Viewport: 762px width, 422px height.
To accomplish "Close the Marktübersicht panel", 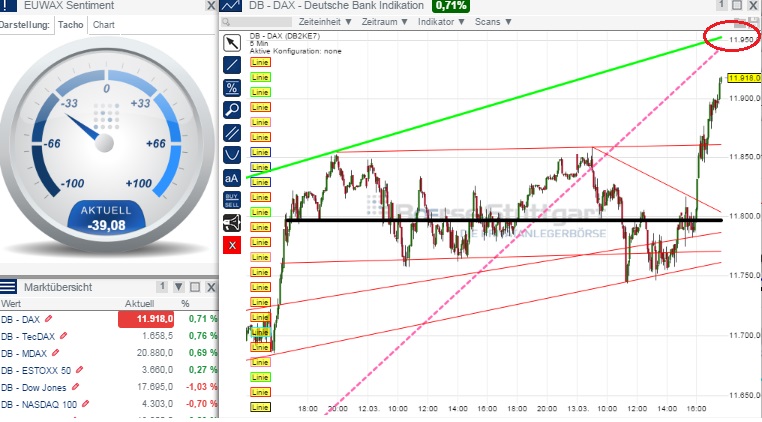I will coord(211,287).
